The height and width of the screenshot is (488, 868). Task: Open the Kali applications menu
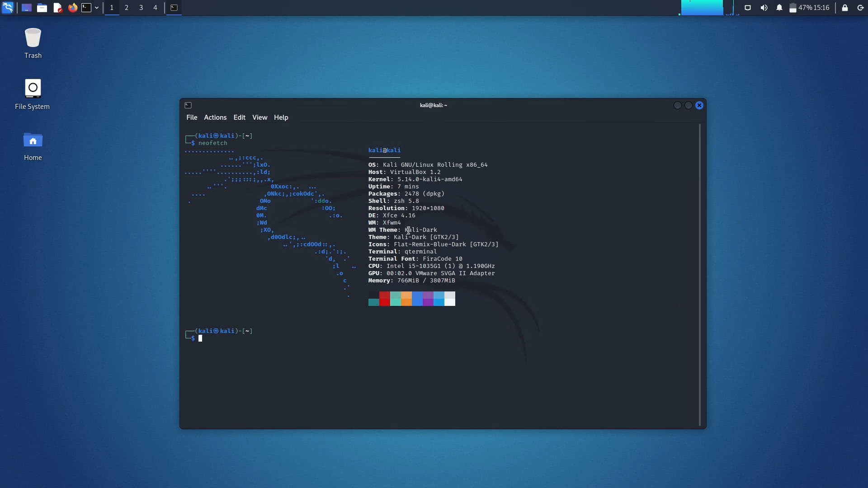(7, 7)
